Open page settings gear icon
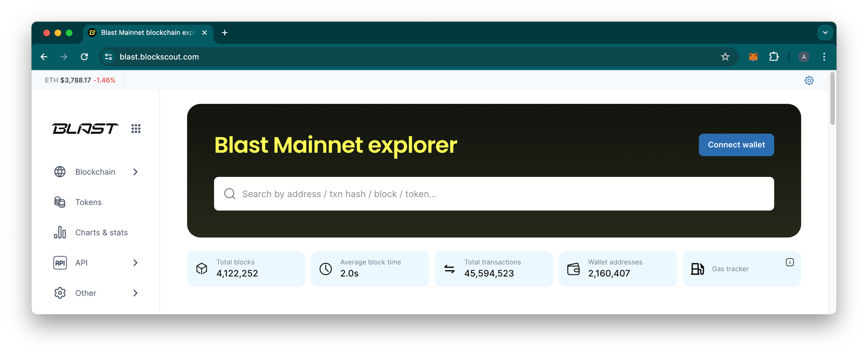Image resolution: width=868 pixels, height=356 pixels. 809,80
